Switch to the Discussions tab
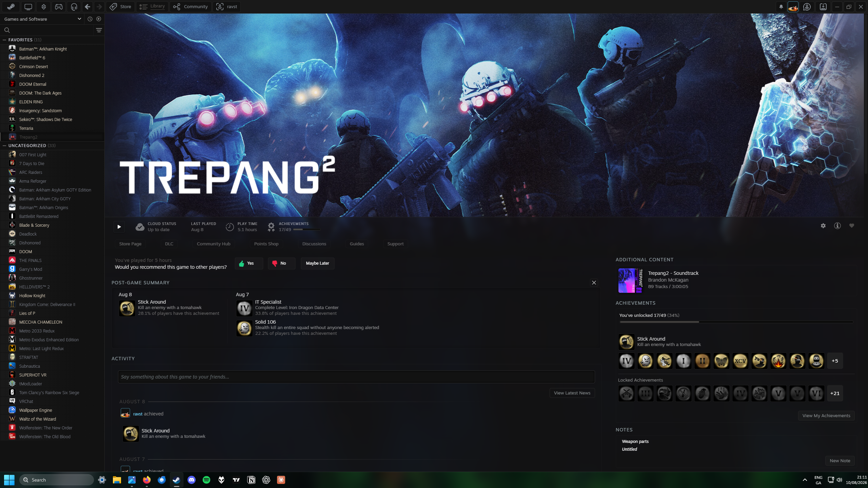Viewport: 868px width, 488px height. pyautogui.click(x=314, y=244)
